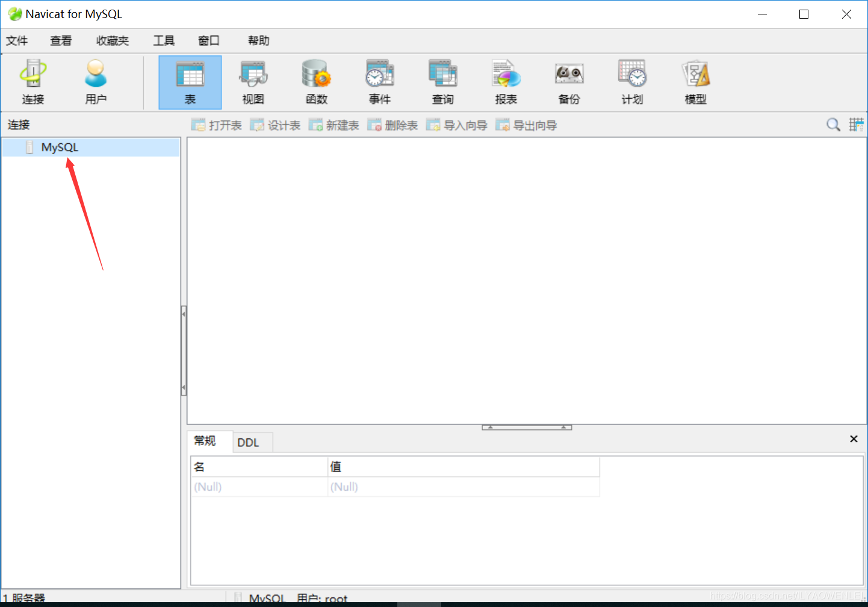This screenshot has width=868, height=607.
Task: Open the 窗口 (Window) menu
Action: coord(209,40)
